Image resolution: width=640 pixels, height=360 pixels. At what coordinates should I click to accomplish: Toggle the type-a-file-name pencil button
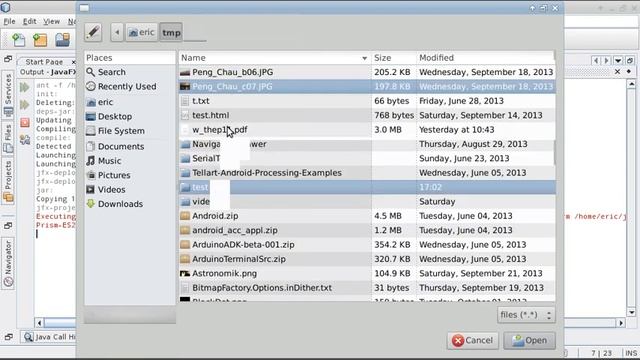pyautogui.click(x=93, y=32)
